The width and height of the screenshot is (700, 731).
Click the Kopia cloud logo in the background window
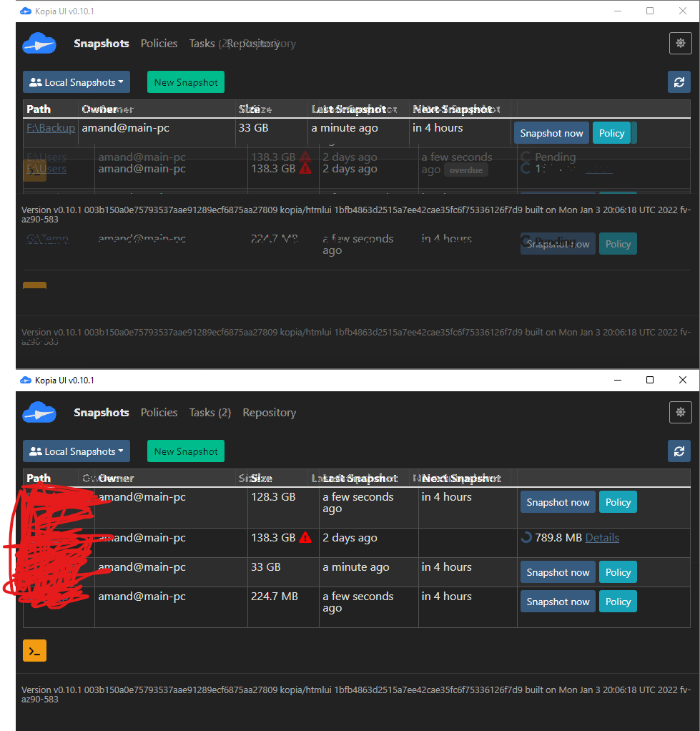[x=39, y=44]
